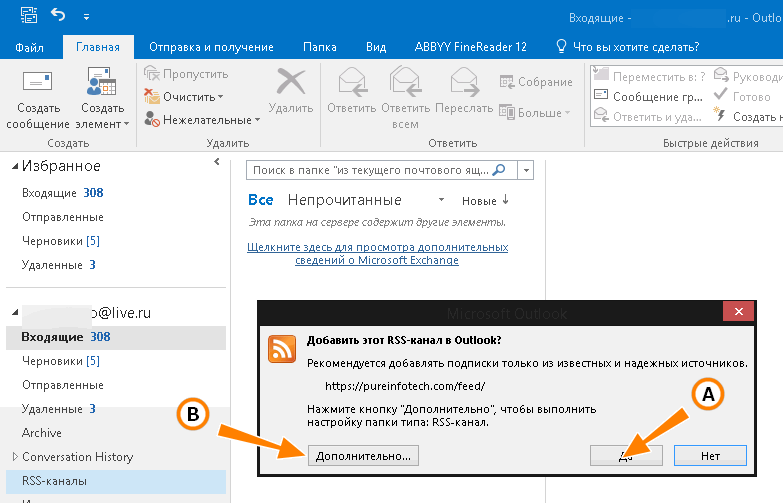Click the Собрание meeting button
Screen dimensions: 783x503
536,82
